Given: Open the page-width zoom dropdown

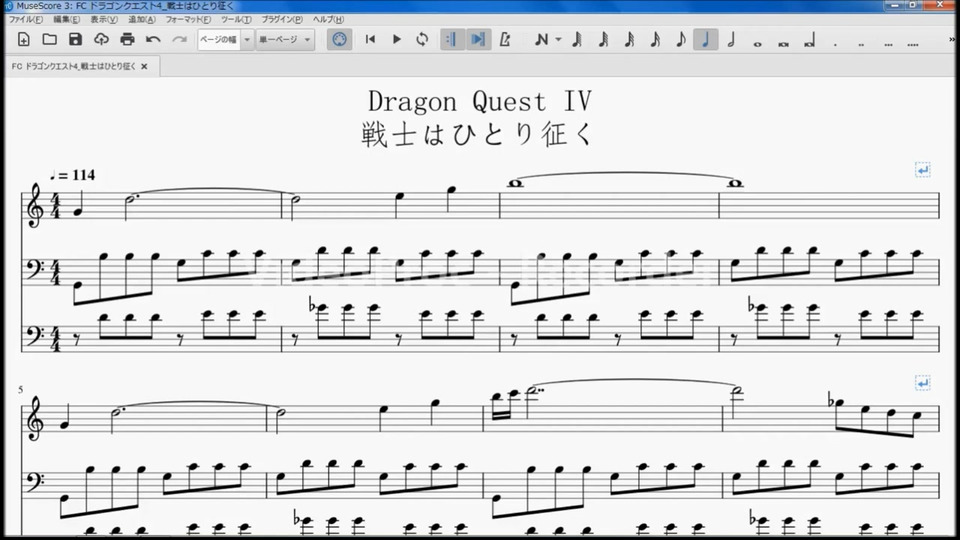Looking at the screenshot, I should click(225, 40).
